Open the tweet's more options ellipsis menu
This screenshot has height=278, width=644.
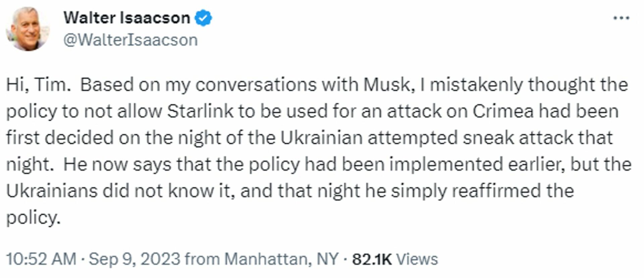coord(621,18)
